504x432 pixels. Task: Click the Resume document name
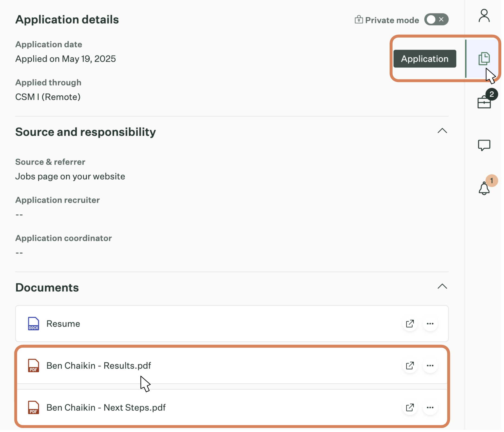pos(63,324)
